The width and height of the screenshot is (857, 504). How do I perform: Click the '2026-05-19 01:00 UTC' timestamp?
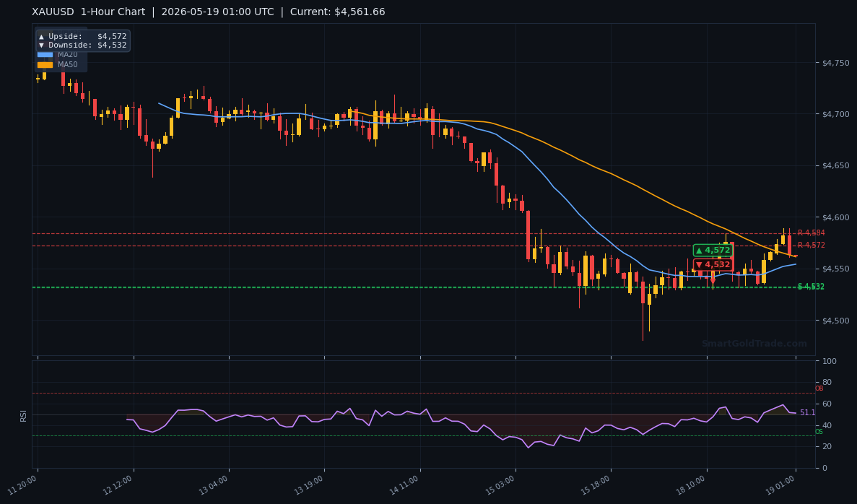pos(217,12)
